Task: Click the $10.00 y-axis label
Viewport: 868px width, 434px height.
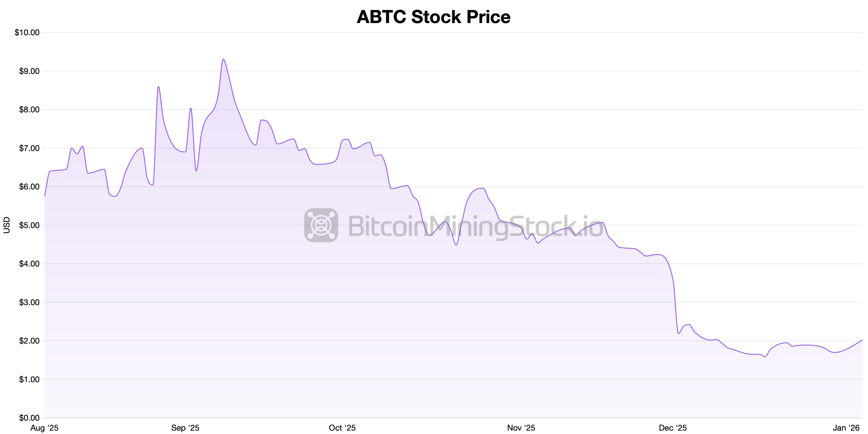Action: [27, 33]
